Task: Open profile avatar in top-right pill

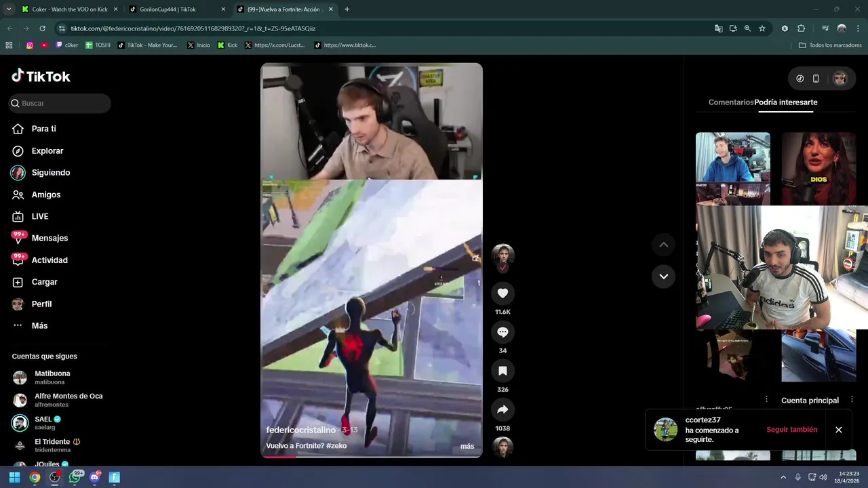Action: 840,79
